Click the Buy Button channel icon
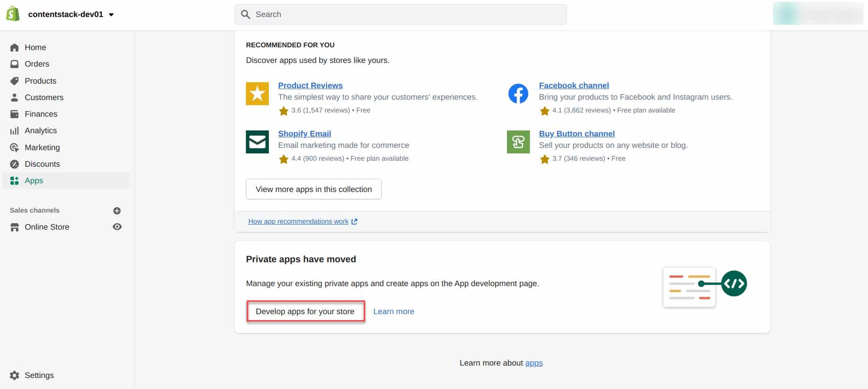868x389 pixels. coord(518,142)
